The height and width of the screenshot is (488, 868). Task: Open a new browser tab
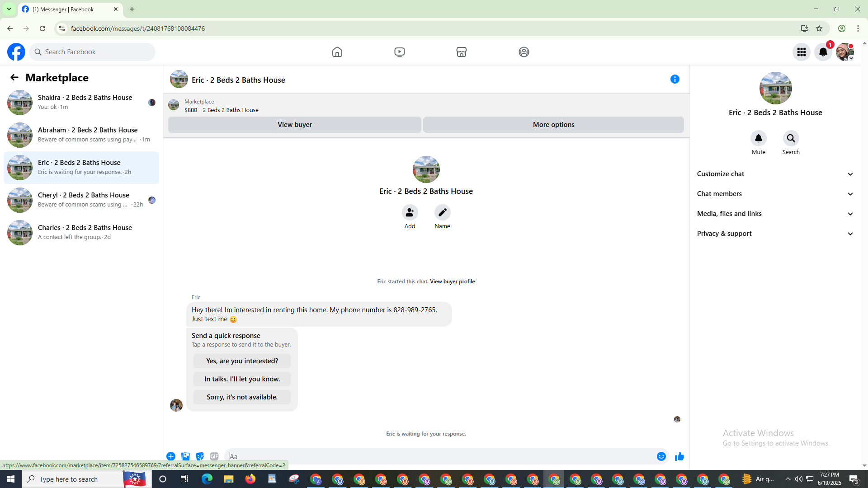(132, 9)
